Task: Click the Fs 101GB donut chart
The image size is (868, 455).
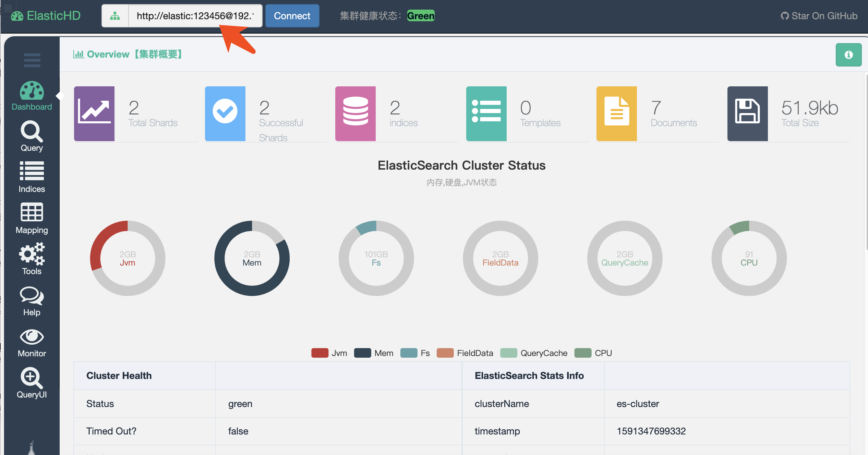Action: tap(376, 258)
